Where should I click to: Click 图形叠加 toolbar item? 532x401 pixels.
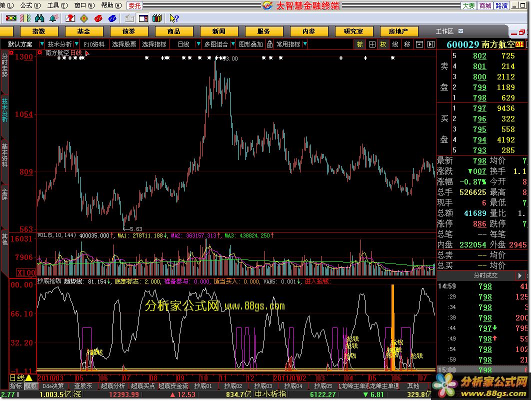251,44
